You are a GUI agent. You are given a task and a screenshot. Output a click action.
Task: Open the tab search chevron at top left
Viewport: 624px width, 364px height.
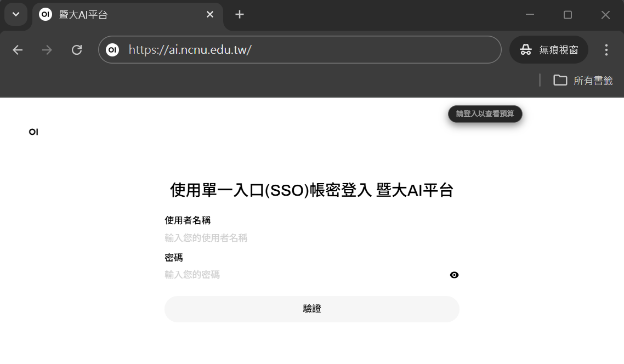tap(15, 15)
